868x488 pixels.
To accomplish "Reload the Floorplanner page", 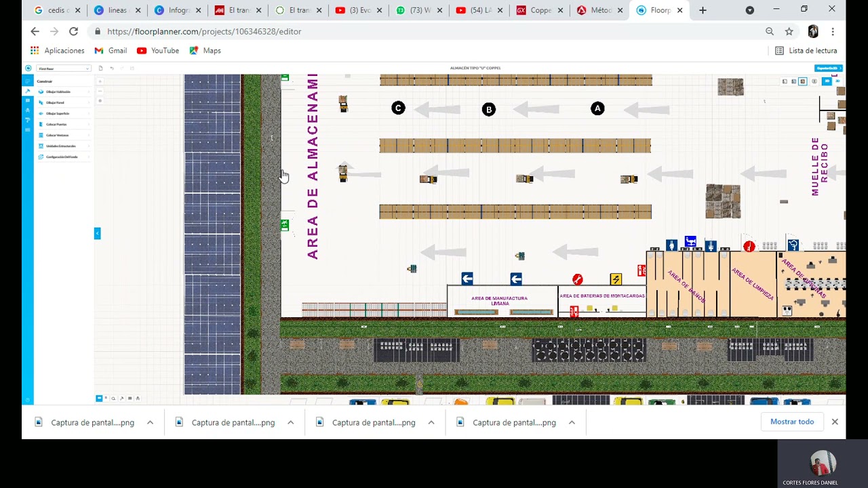I will [x=73, y=31].
